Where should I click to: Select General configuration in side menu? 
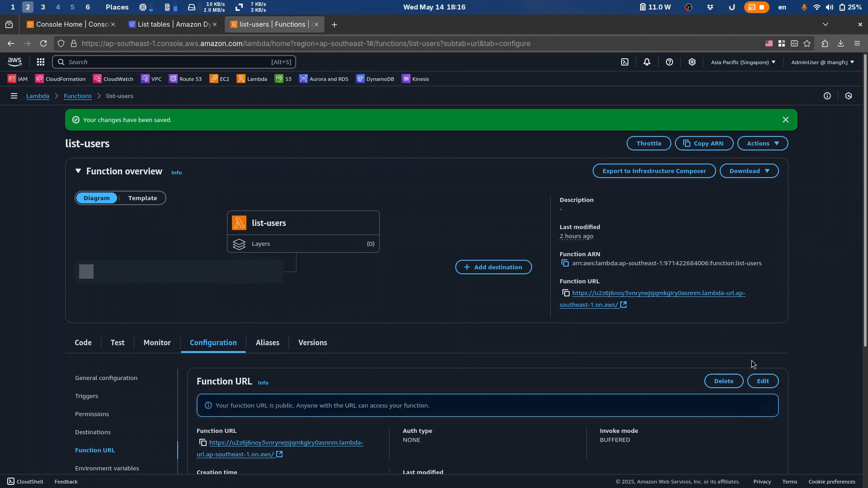(106, 378)
